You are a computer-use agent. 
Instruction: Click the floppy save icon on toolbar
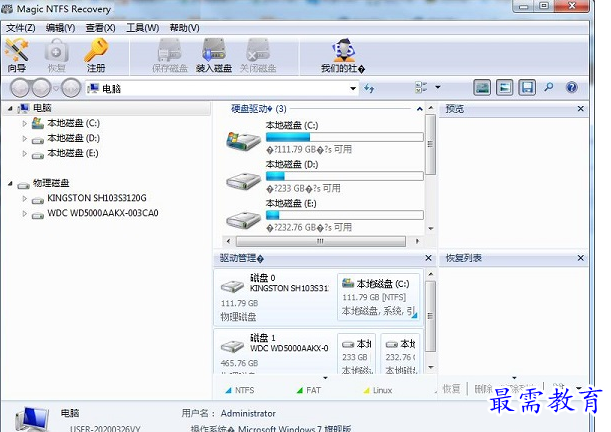[x=527, y=88]
